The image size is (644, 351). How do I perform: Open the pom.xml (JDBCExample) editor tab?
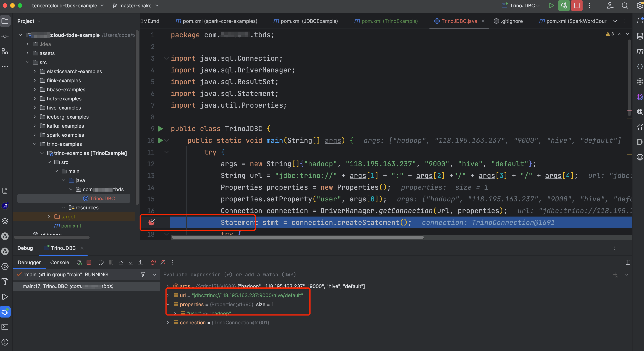pyautogui.click(x=306, y=21)
